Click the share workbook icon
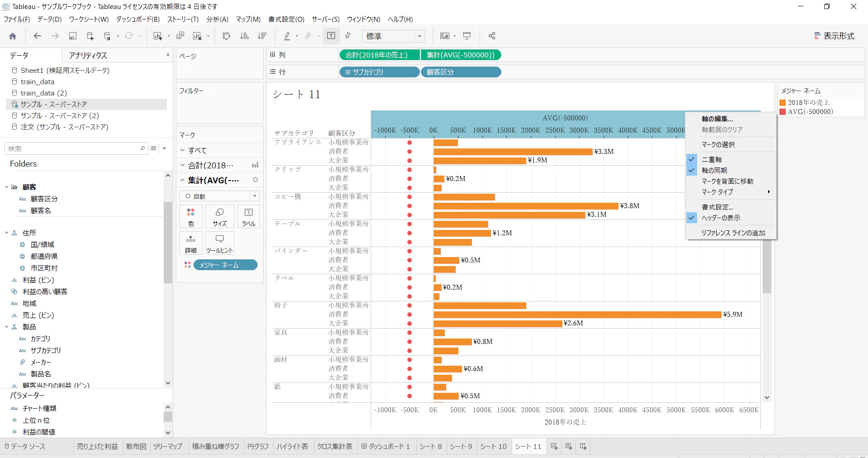This screenshot has height=458, width=868. [492, 36]
